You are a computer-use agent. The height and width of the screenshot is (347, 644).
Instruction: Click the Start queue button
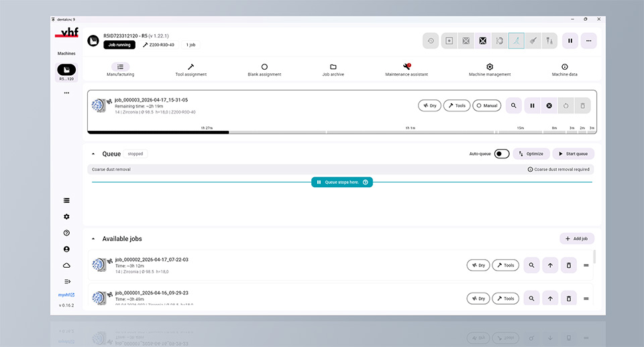pyautogui.click(x=574, y=154)
